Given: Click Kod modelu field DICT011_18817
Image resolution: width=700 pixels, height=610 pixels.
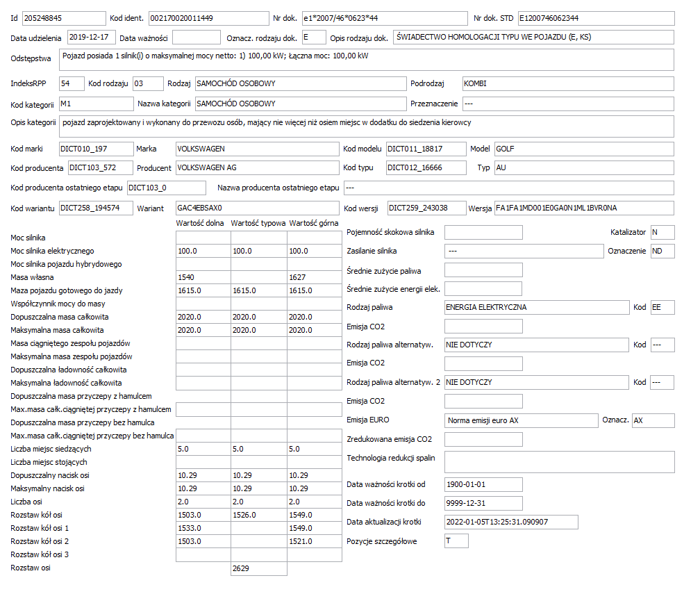Looking at the screenshot, I should 426,149.
